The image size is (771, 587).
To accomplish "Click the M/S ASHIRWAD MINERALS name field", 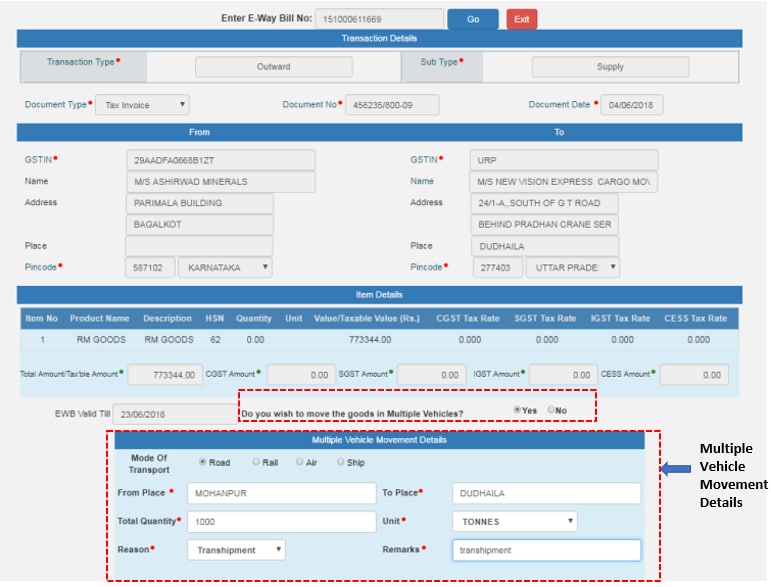I will pyautogui.click(x=221, y=182).
